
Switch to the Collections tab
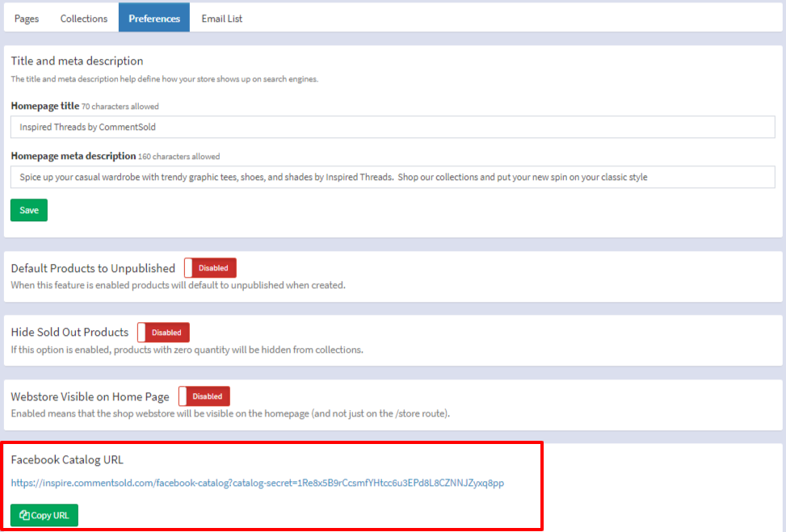pos(84,18)
